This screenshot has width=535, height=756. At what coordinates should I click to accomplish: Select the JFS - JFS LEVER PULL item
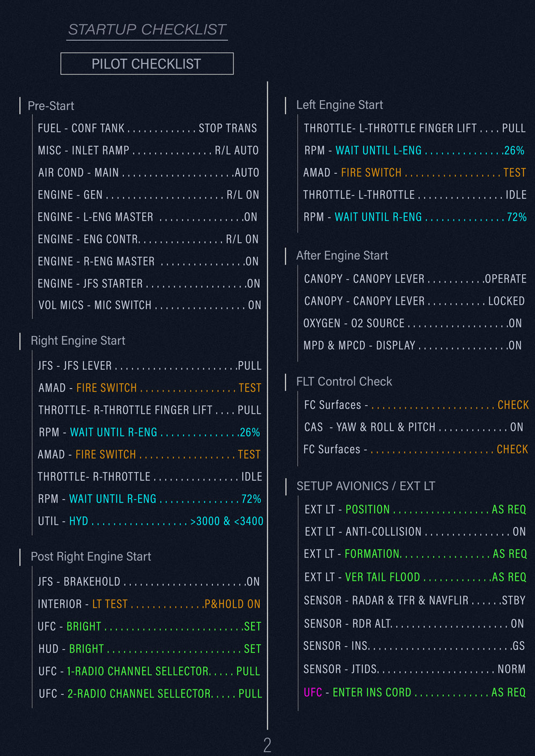(149, 366)
